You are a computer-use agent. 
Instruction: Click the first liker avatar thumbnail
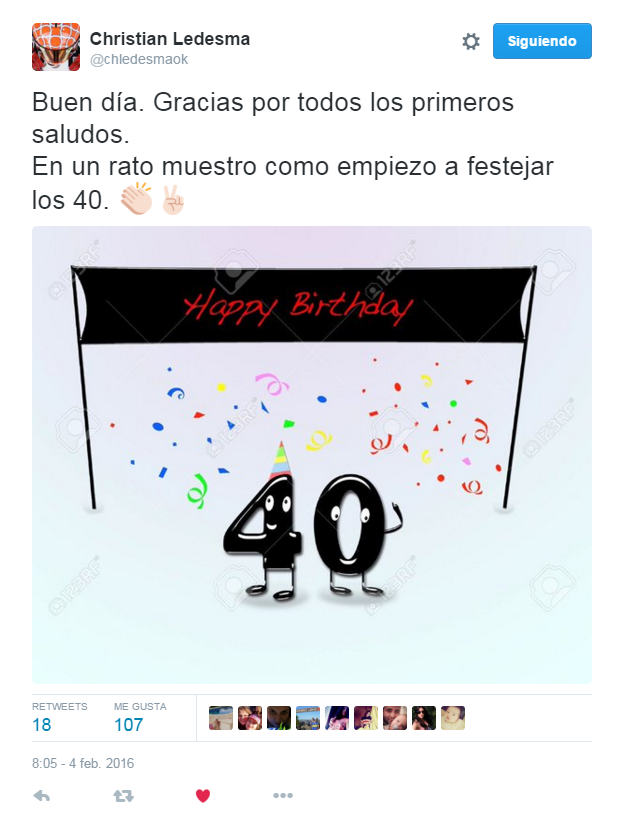(221, 718)
